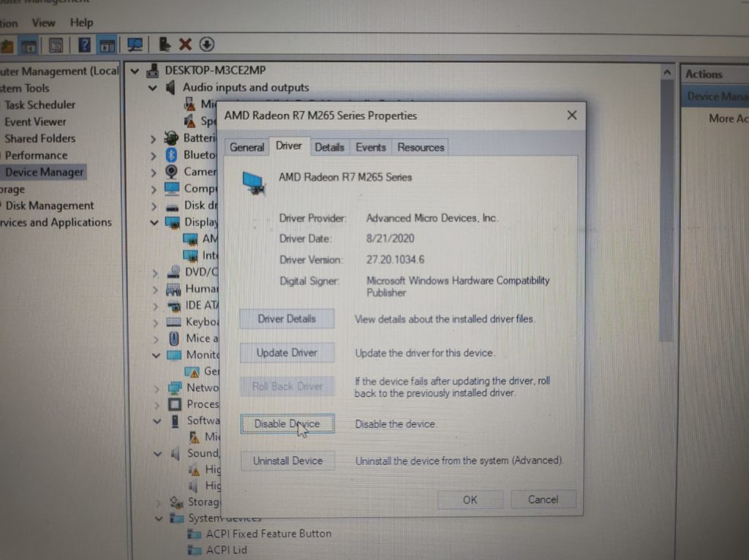Switch to the Events tab
This screenshot has height=560, width=749.
[371, 147]
